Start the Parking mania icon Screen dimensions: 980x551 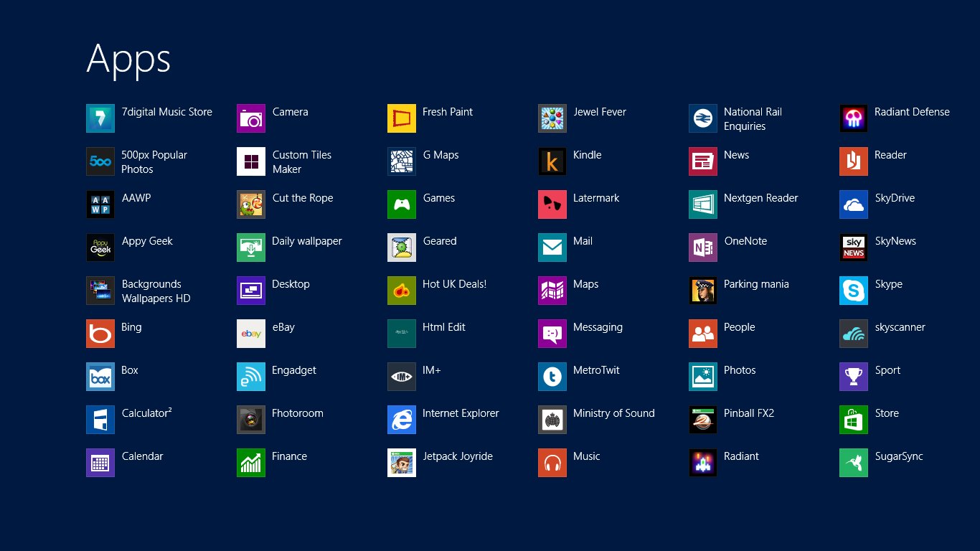point(703,291)
